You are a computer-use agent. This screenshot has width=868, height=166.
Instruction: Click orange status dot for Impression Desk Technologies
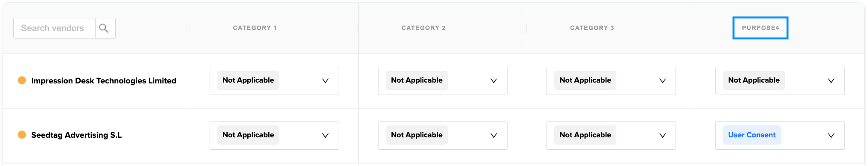[22, 80]
